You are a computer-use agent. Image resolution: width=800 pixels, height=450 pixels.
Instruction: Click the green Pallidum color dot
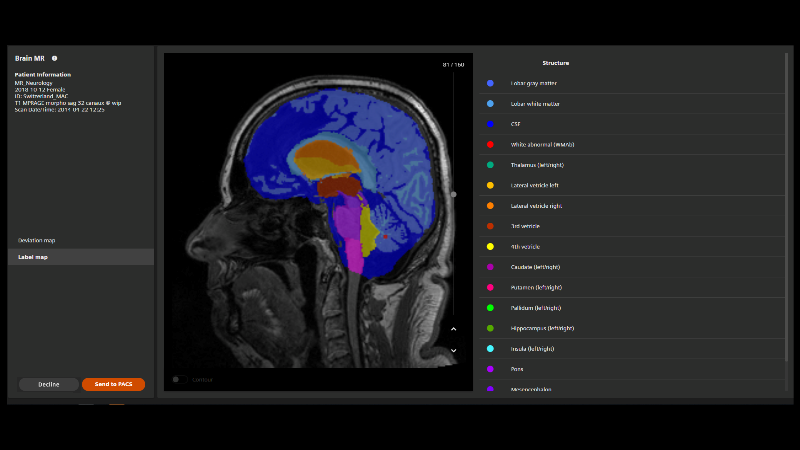pyautogui.click(x=490, y=308)
